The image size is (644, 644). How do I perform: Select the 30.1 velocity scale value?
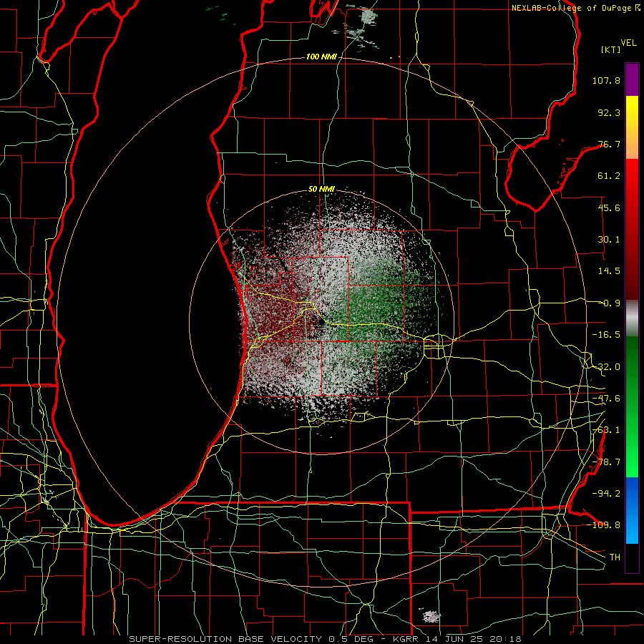click(x=609, y=240)
